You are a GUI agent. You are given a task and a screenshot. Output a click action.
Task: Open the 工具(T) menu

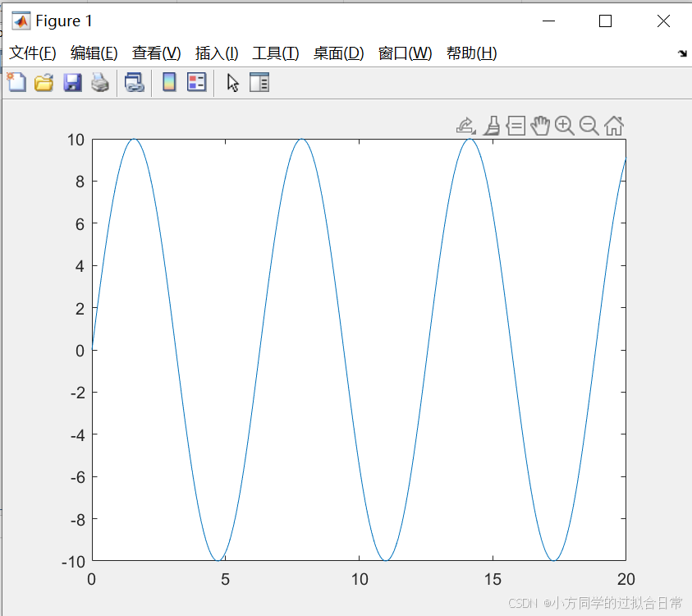pyautogui.click(x=275, y=53)
